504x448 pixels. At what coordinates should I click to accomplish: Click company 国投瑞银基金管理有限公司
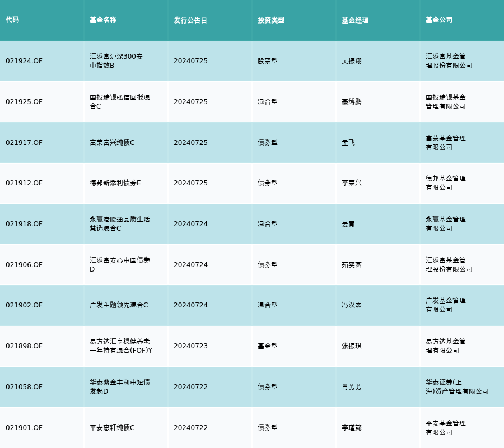pyautogui.click(x=446, y=101)
